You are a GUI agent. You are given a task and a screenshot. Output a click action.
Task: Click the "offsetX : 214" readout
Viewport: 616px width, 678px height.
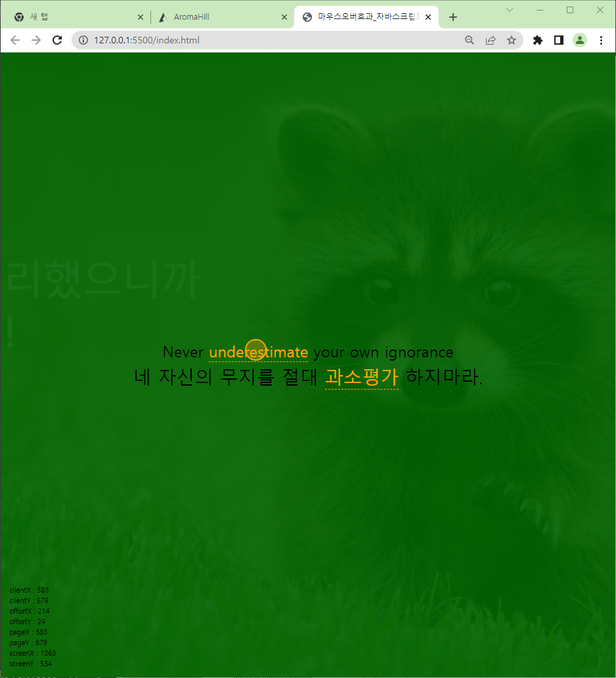[x=30, y=611]
